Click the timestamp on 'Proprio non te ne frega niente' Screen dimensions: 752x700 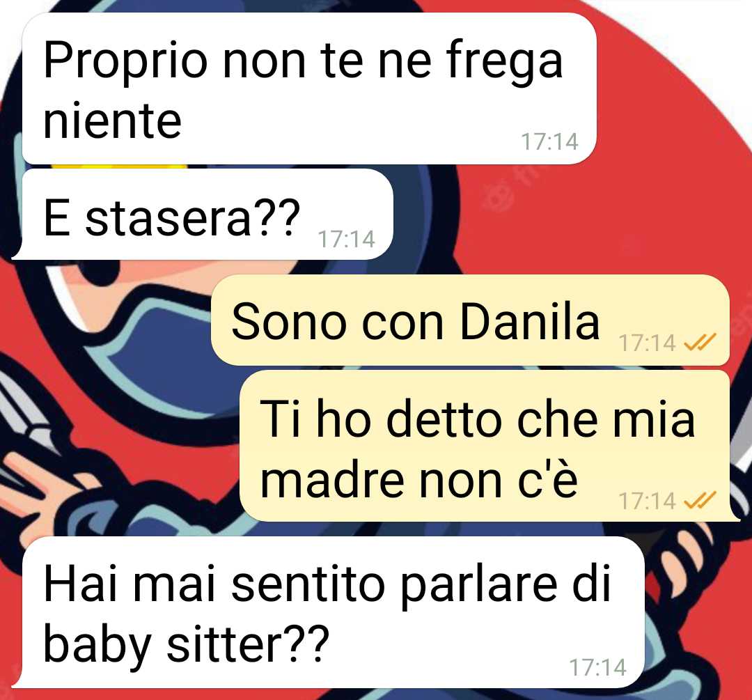point(549,141)
